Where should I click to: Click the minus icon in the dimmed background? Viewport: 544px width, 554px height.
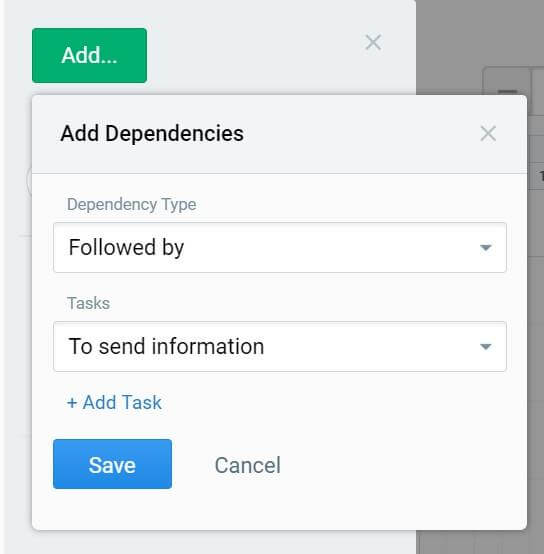pyautogui.click(x=507, y=91)
